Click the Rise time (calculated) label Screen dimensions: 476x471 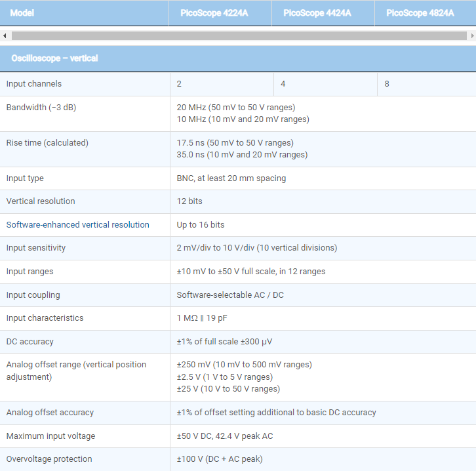point(47,143)
